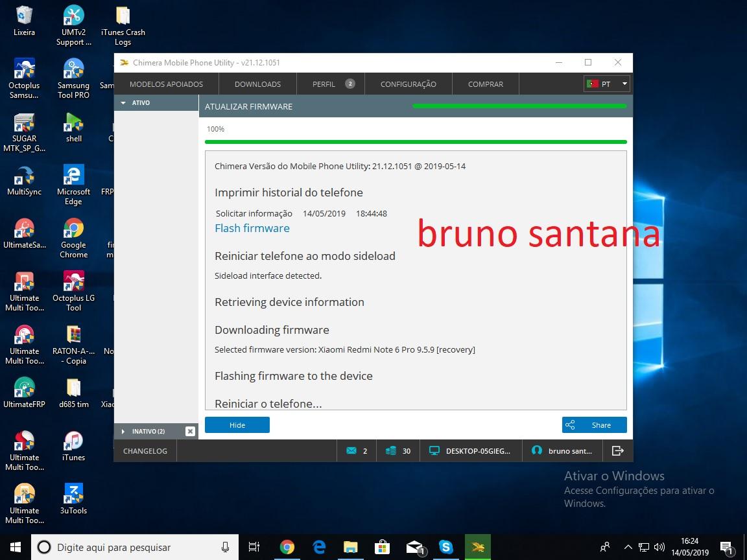Open MODELOS APOIADOS tab

166,84
